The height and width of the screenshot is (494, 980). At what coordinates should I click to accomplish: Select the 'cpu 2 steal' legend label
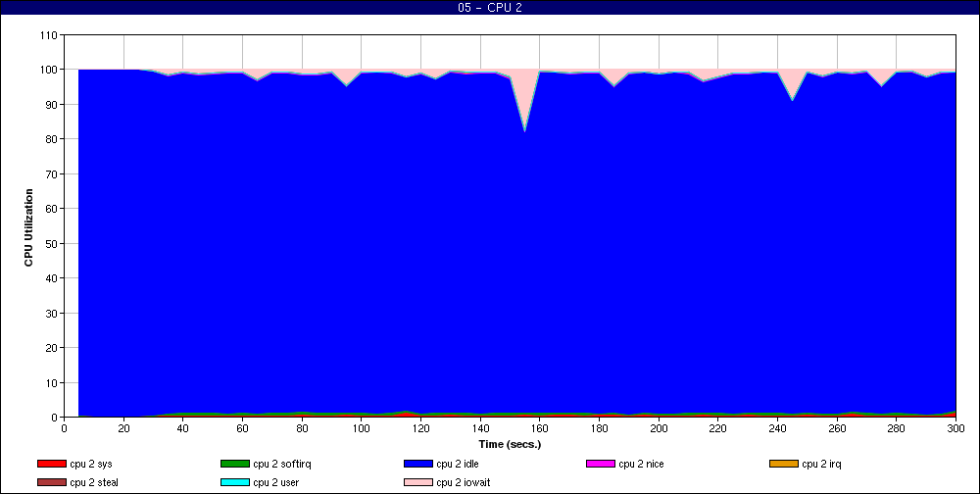(94, 483)
